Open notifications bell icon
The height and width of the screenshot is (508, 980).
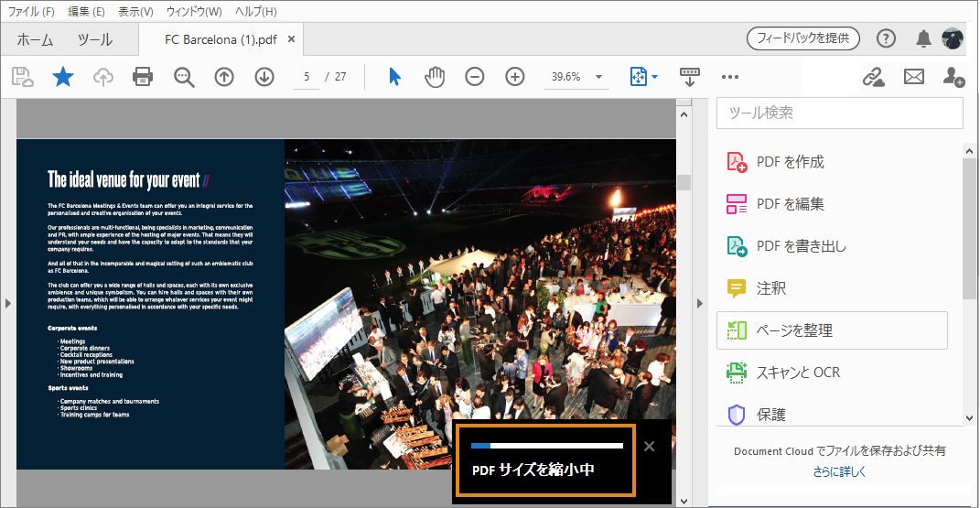[923, 38]
